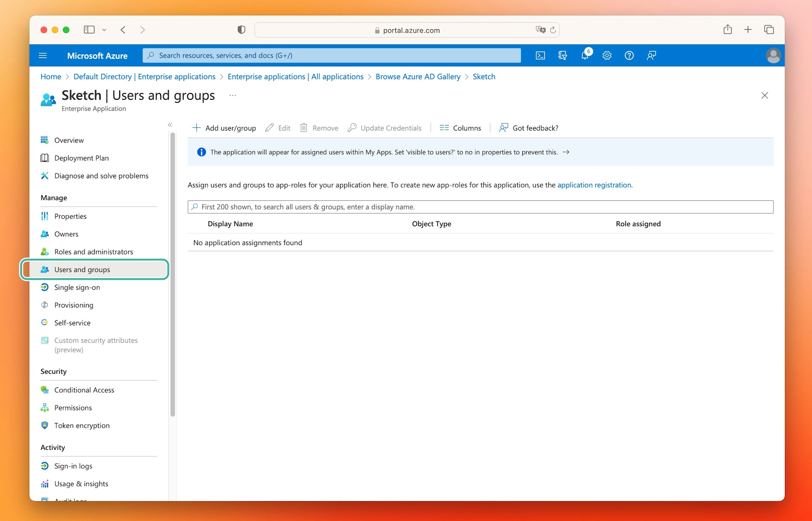Go forward with Safari forward arrow
The width and height of the screenshot is (812, 521).
point(143,30)
